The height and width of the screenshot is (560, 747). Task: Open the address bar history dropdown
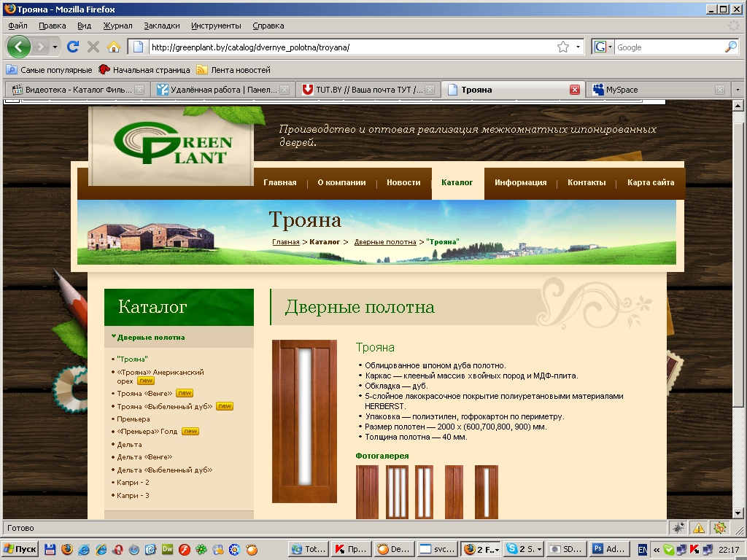578,47
